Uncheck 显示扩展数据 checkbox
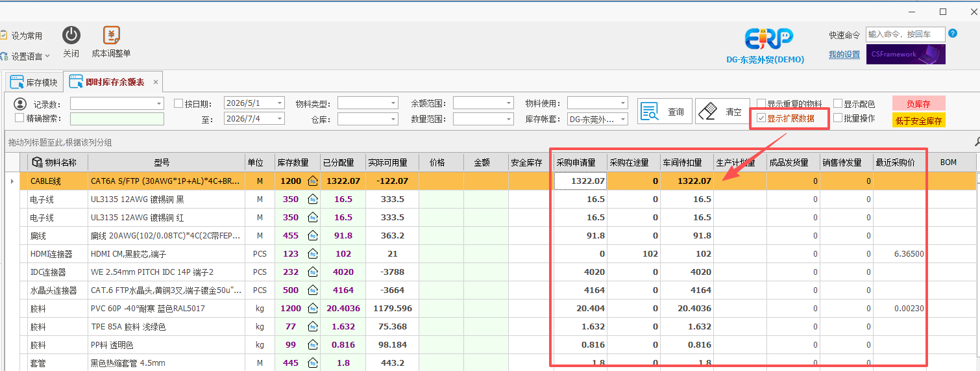Image resolution: width=980 pixels, height=371 pixels. pyautogui.click(x=761, y=118)
